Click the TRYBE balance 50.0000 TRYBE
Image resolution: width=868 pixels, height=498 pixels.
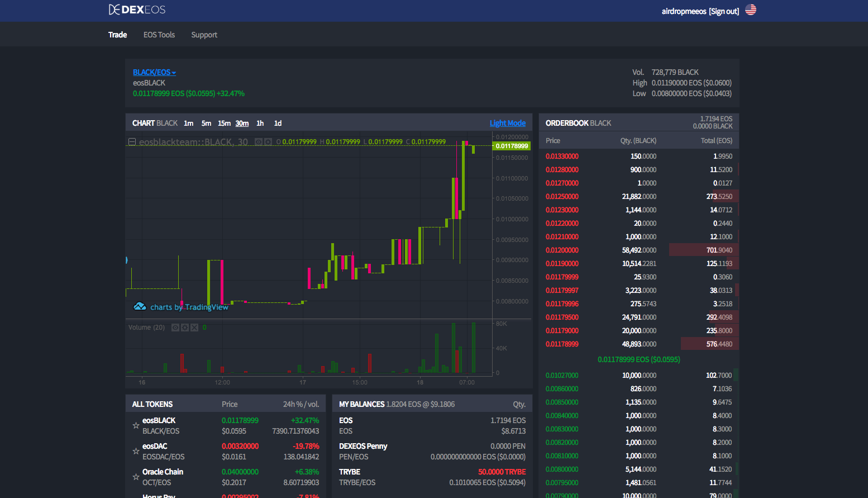pyautogui.click(x=502, y=472)
